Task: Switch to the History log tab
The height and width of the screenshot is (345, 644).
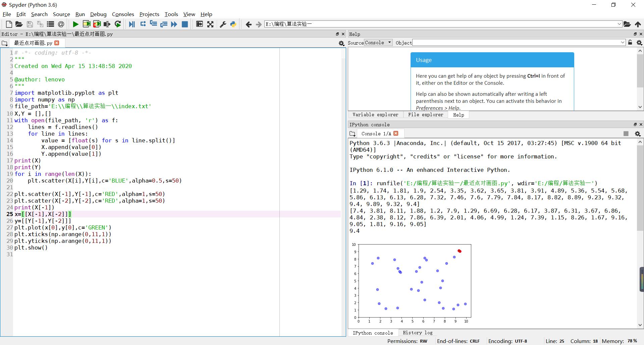Action: click(x=418, y=333)
